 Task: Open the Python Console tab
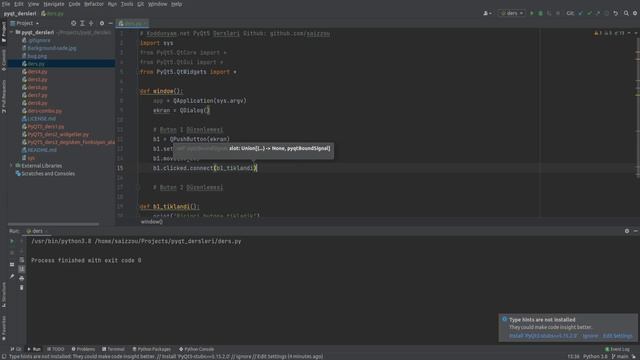tap(197, 349)
